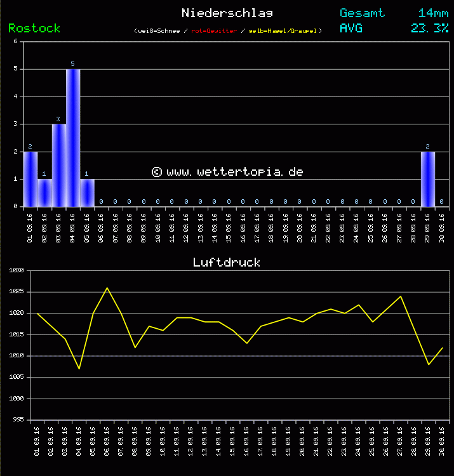Click the Niederschlag chart title

227,13
